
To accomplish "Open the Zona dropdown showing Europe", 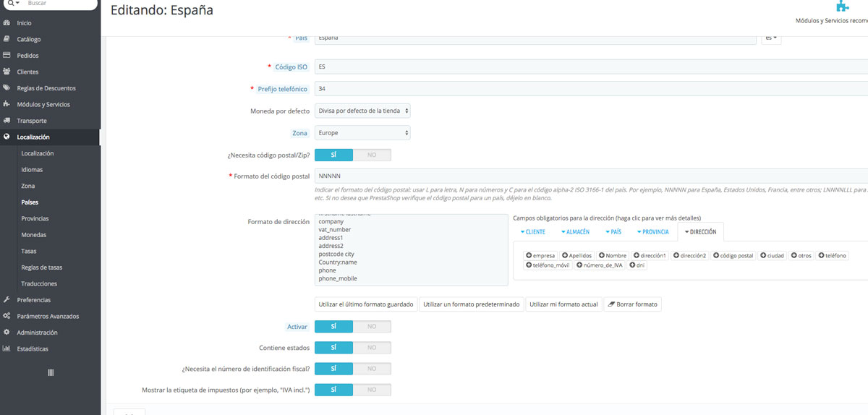I will tap(362, 133).
